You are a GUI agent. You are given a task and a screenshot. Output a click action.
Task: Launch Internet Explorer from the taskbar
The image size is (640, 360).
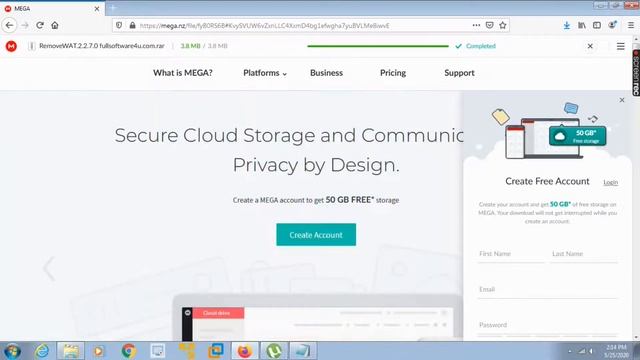pyautogui.click(x=42, y=351)
